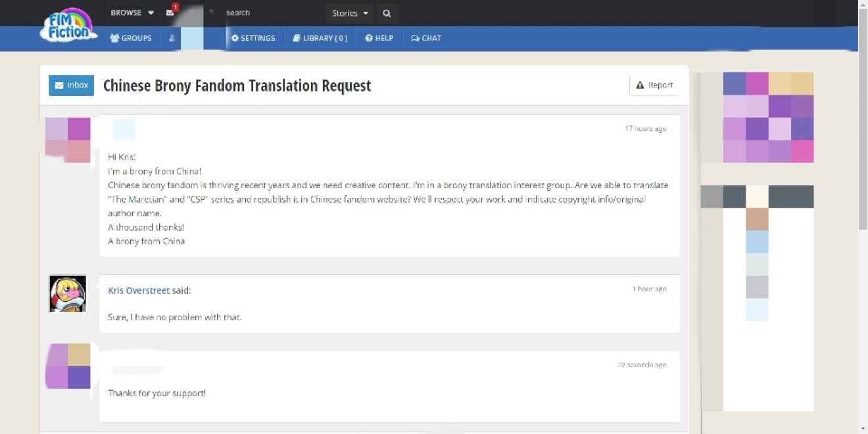Click into the search text field
The image size is (868, 434).
270,13
